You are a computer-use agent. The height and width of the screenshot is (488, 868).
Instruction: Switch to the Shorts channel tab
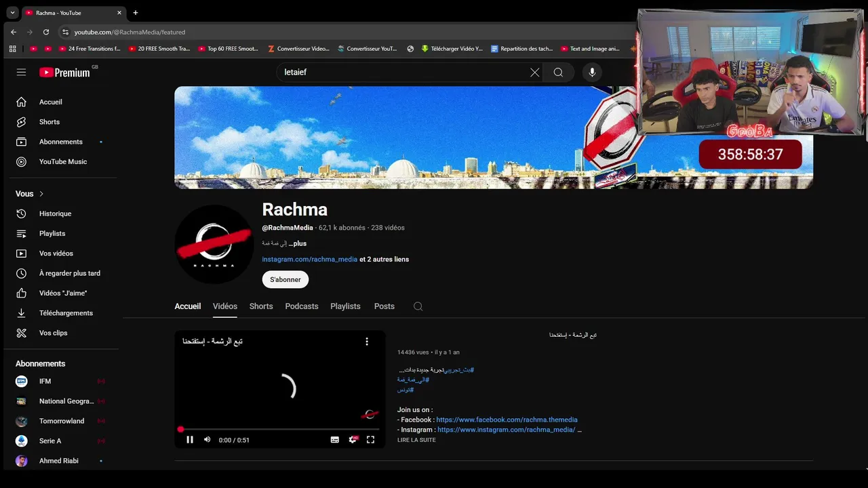click(x=261, y=306)
